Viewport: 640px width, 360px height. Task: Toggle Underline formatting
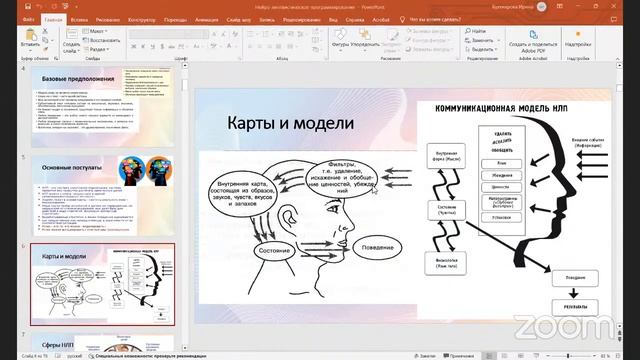pos(152,47)
